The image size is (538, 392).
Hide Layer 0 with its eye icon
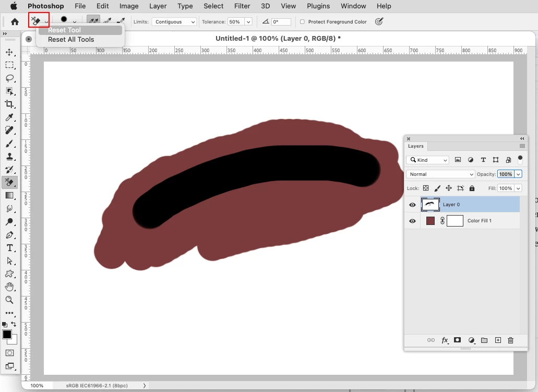(x=412, y=205)
